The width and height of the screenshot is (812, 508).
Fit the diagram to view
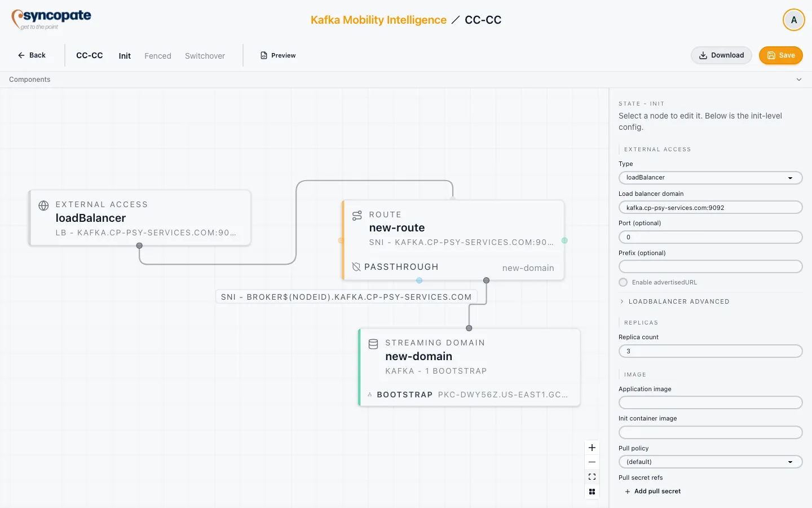pyautogui.click(x=592, y=477)
